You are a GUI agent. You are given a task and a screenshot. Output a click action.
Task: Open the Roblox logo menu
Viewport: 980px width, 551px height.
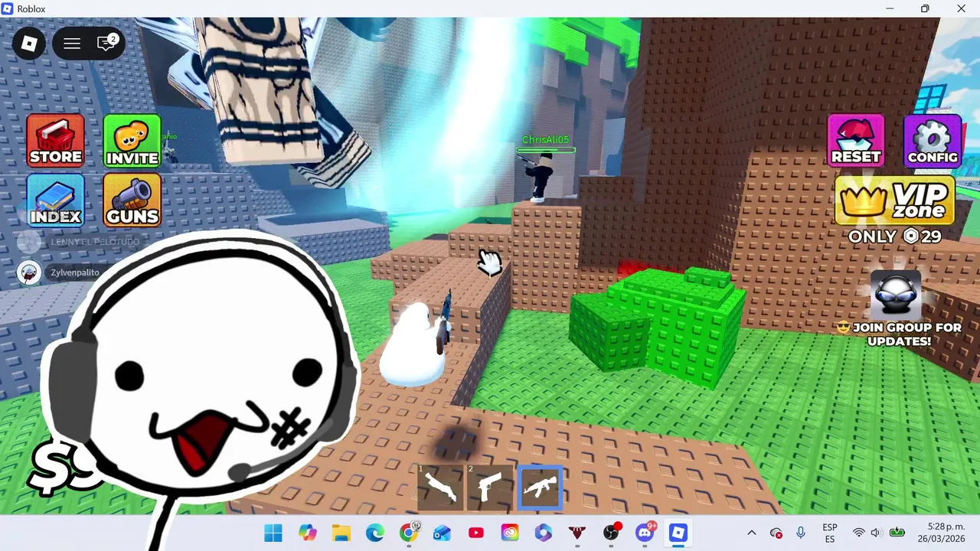click(29, 43)
